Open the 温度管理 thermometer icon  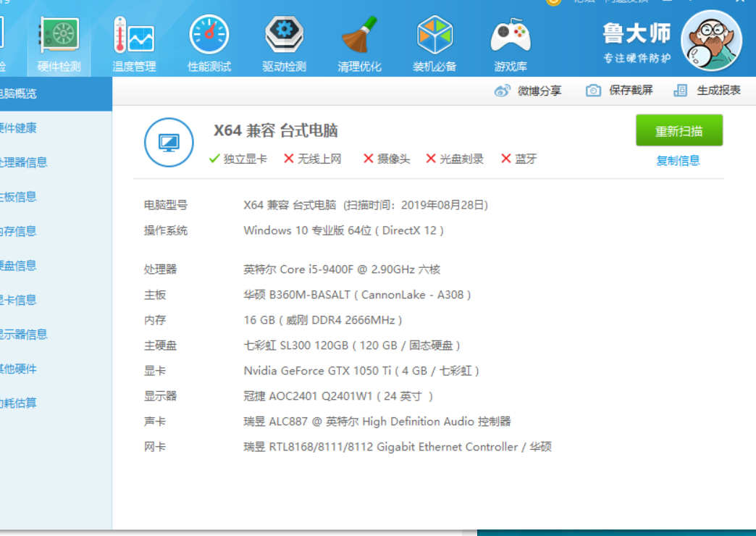pyautogui.click(x=134, y=35)
